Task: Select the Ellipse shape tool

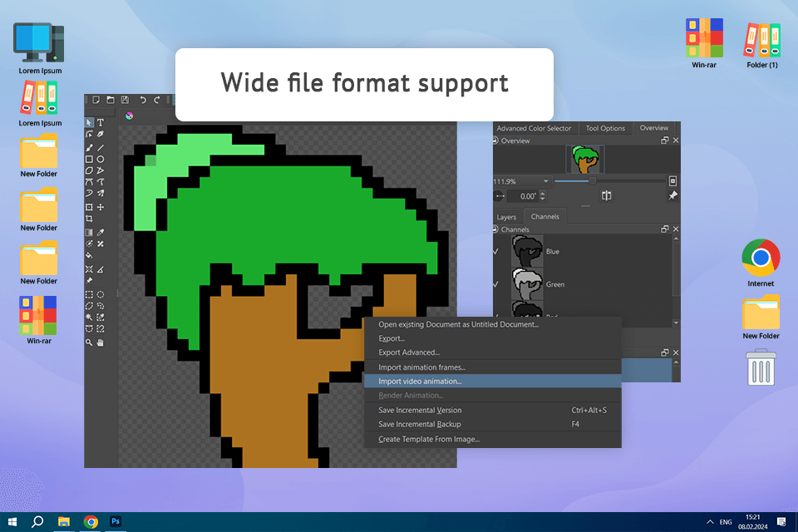Action: tap(101, 160)
